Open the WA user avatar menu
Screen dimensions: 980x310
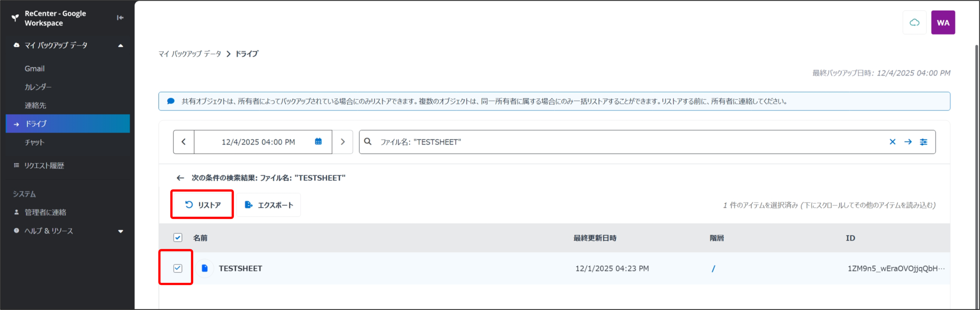coord(943,23)
